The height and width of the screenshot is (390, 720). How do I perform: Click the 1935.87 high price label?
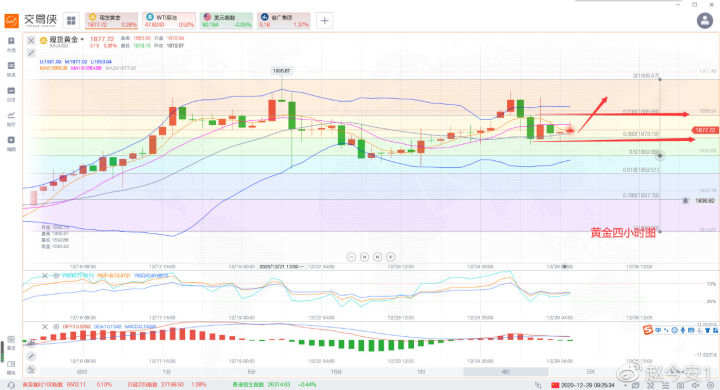(281, 71)
